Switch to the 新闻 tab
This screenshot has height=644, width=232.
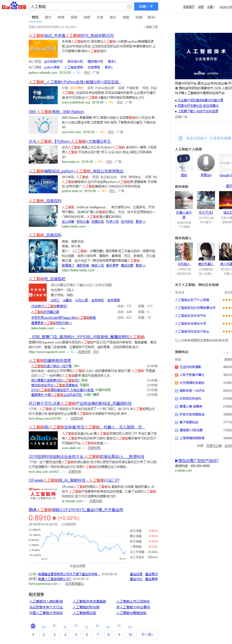(61, 17)
